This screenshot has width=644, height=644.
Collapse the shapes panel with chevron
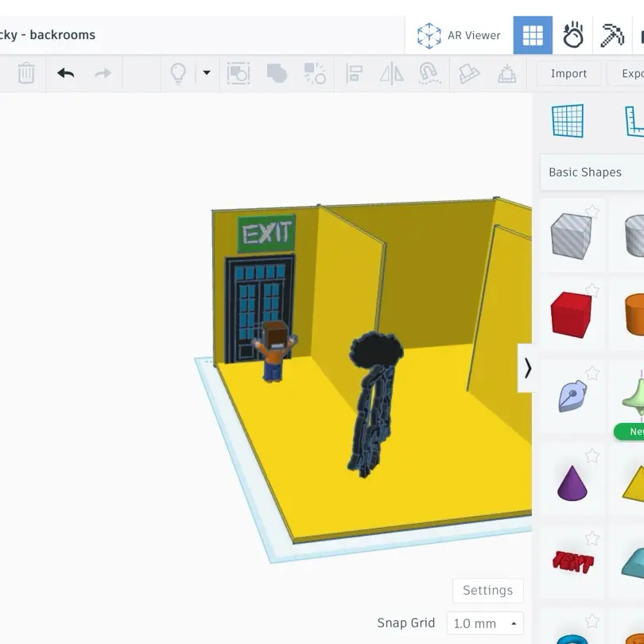(527, 368)
